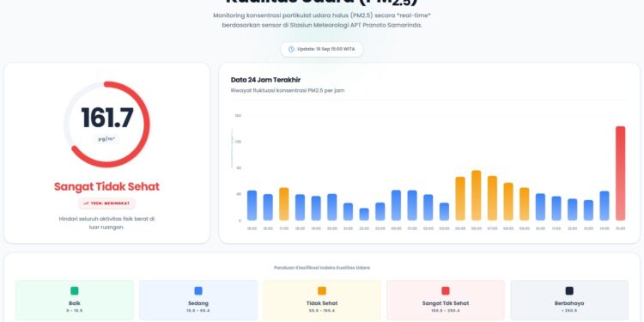The height and width of the screenshot is (322, 644).
Task: Click the blue bar above 00:00
Action: (x=396, y=205)
